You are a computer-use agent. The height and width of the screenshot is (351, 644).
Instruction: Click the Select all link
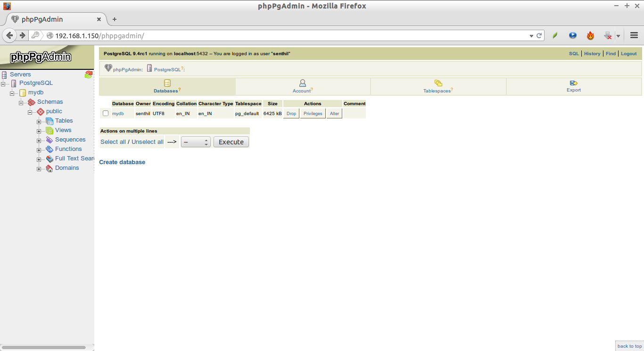pyautogui.click(x=113, y=142)
